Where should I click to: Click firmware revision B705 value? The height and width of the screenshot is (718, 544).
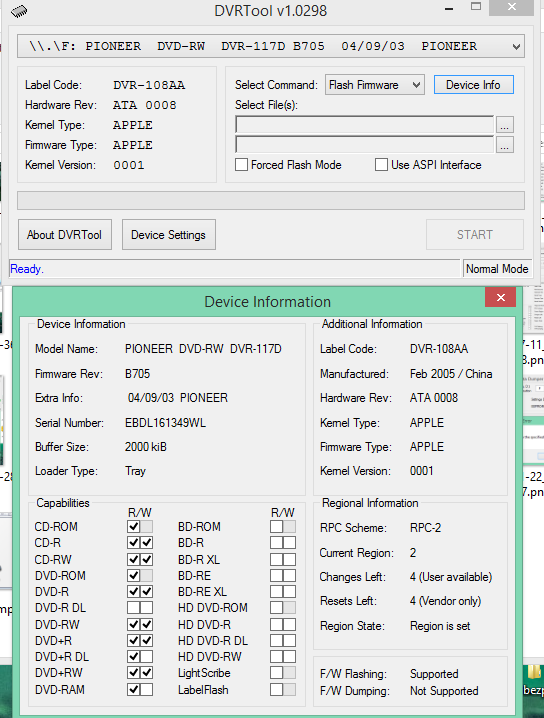(137, 374)
